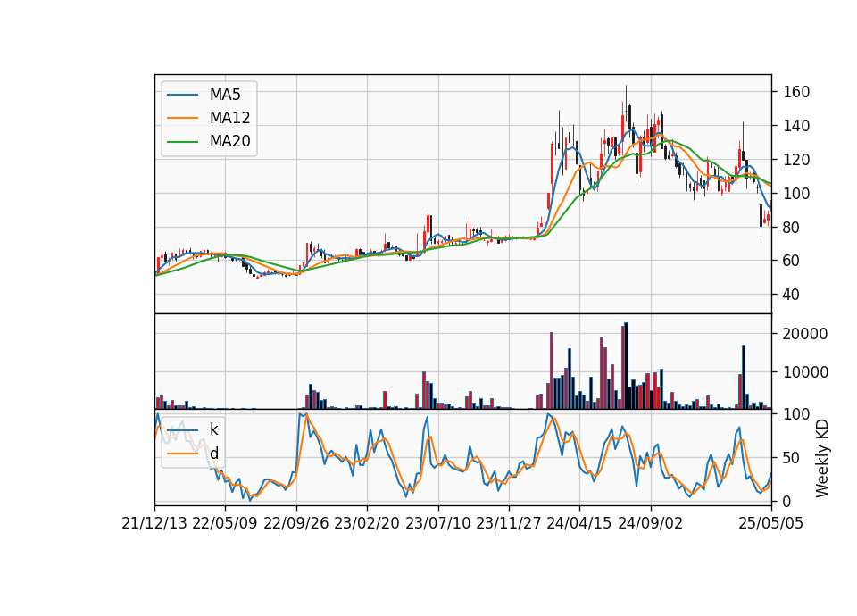Click the orange MA12 legend line sample
Screen dimensions: 857x616
click(182, 118)
